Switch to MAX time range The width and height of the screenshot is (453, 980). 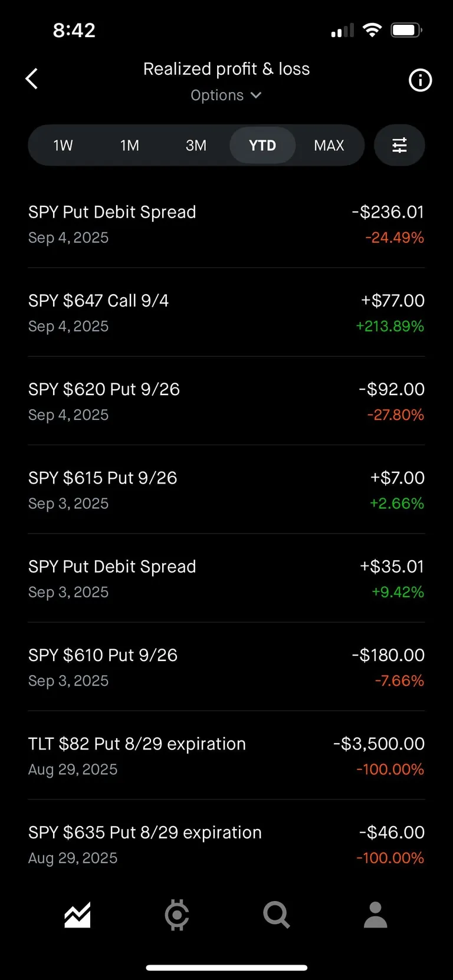(x=329, y=145)
